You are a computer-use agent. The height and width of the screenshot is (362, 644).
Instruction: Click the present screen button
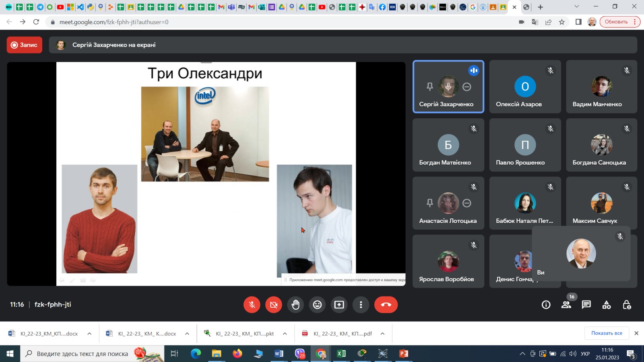click(339, 304)
